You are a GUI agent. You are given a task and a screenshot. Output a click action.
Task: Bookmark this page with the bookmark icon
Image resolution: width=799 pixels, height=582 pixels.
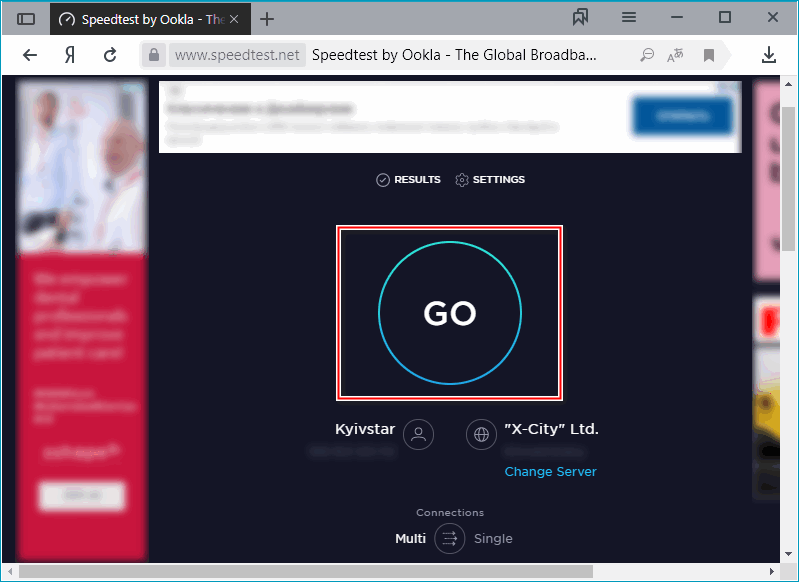pyautogui.click(x=709, y=55)
